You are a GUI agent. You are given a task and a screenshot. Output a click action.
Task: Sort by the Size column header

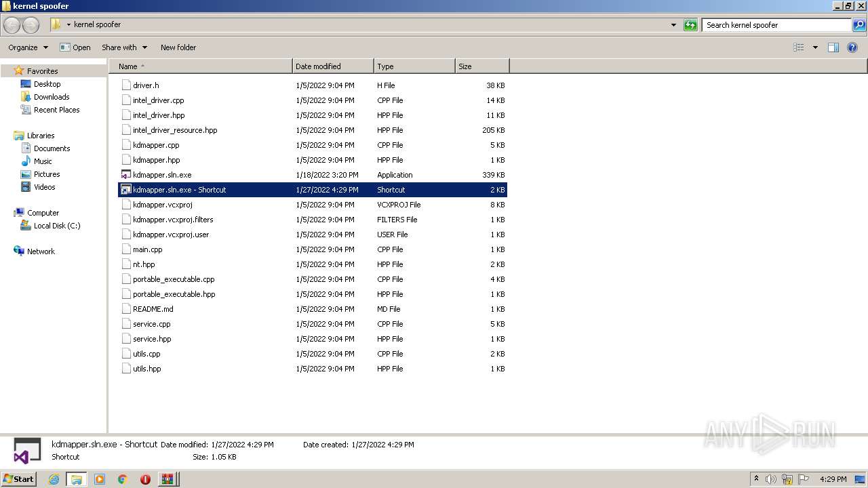click(482, 66)
